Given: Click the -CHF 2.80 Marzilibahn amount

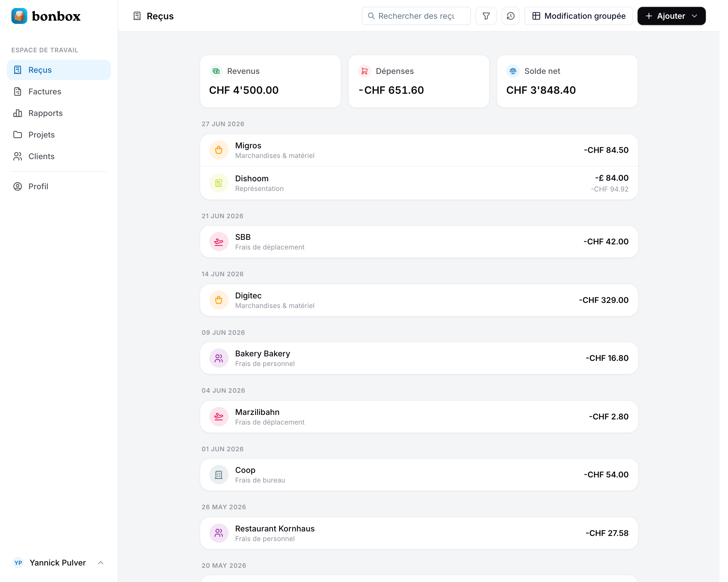Looking at the screenshot, I should [609, 417].
